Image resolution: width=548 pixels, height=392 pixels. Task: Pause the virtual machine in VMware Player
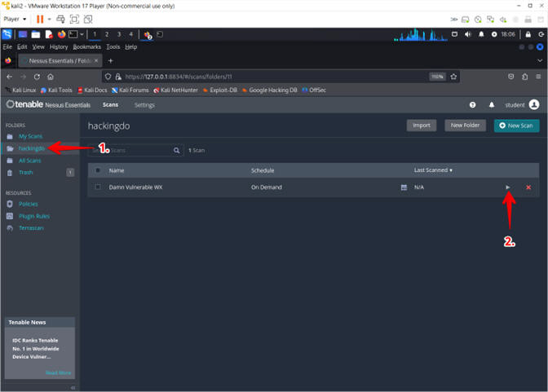tap(40, 19)
